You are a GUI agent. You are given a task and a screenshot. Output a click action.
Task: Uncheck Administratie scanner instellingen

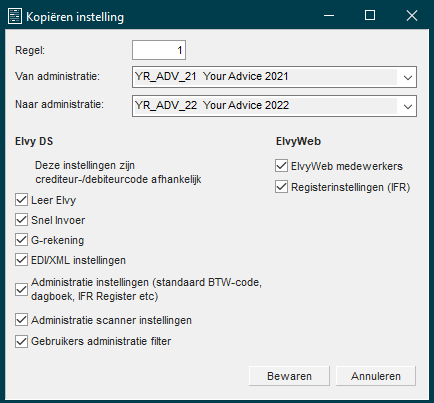[21, 320]
